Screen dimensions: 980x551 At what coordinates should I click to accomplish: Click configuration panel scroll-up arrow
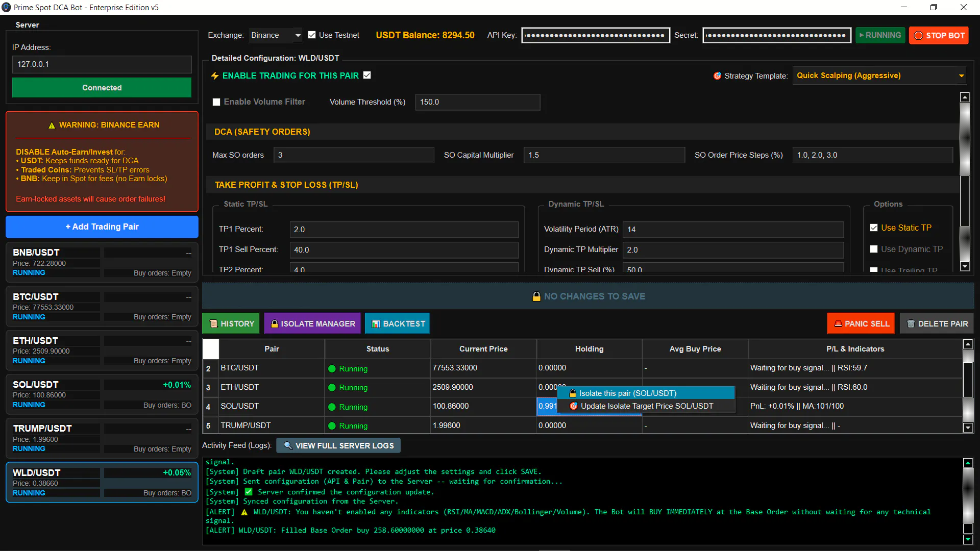(965, 97)
